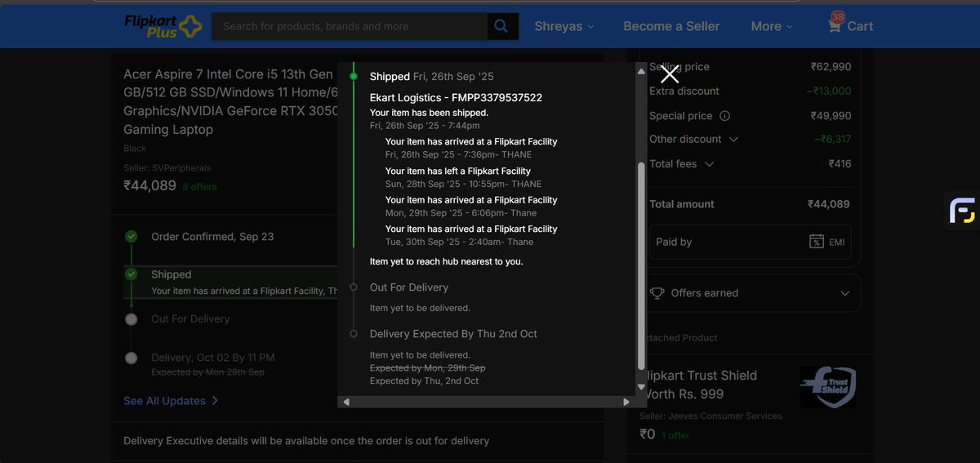980x463 pixels.
Task: Click Delivery Oct 02 grey status dot
Action: click(x=131, y=358)
